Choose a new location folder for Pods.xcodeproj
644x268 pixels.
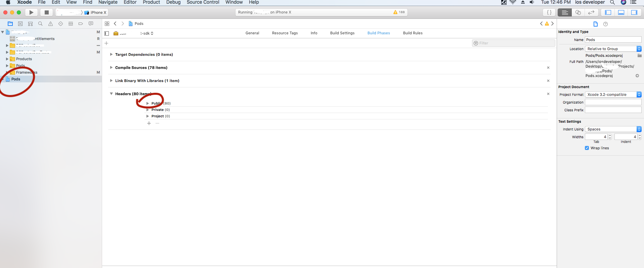(x=639, y=55)
